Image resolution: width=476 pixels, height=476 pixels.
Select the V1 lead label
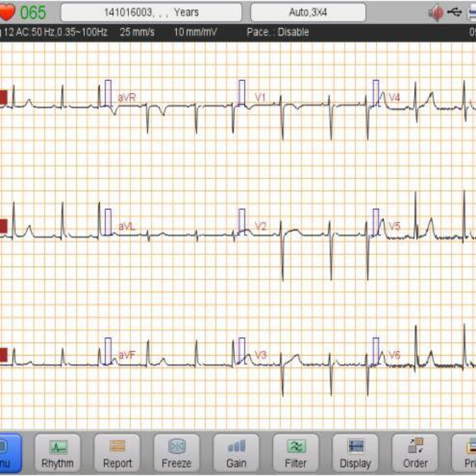pos(260,98)
